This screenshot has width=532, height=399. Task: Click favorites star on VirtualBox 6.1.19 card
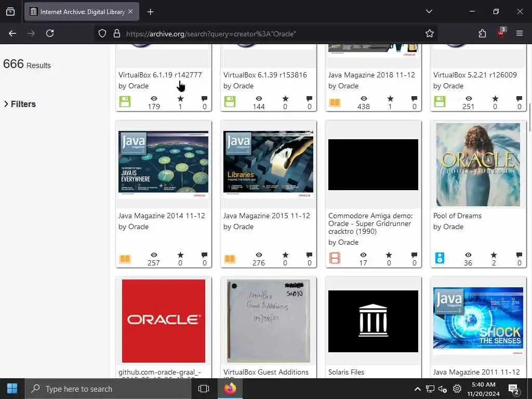pos(180,98)
